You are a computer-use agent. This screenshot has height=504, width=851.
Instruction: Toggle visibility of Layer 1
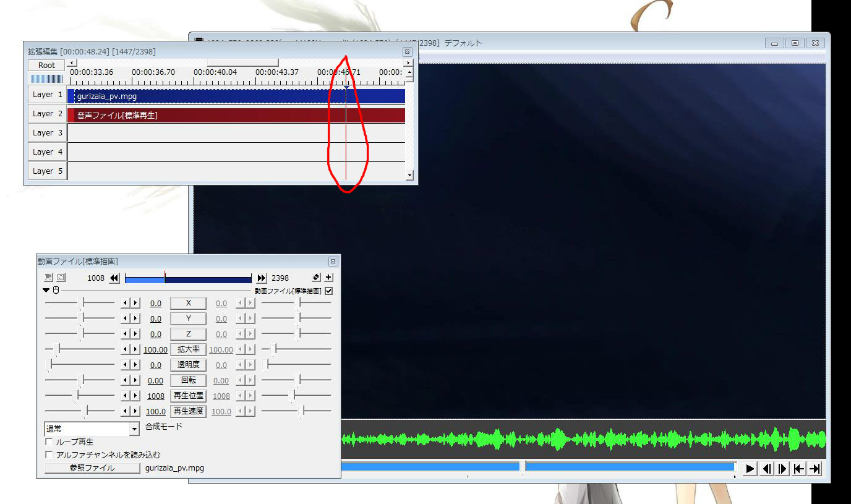tap(47, 95)
